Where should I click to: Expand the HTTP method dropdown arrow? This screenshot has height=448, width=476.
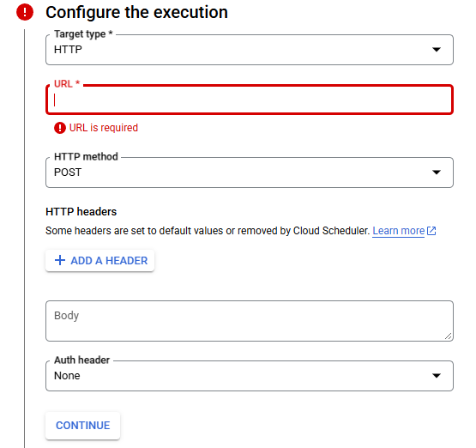point(437,173)
